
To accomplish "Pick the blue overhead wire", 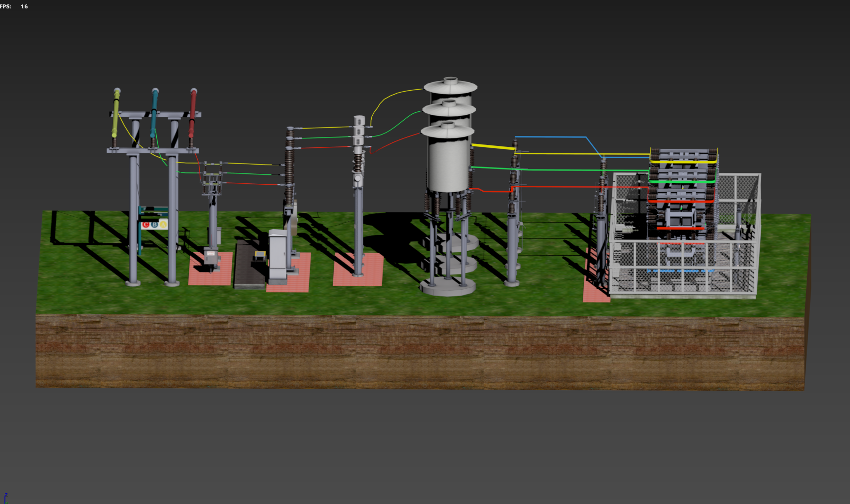I will click(x=552, y=137).
